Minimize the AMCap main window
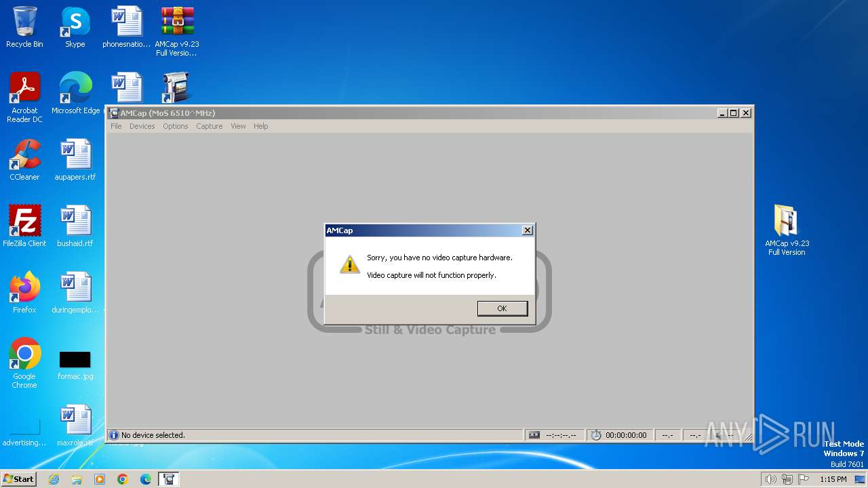 click(722, 113)
